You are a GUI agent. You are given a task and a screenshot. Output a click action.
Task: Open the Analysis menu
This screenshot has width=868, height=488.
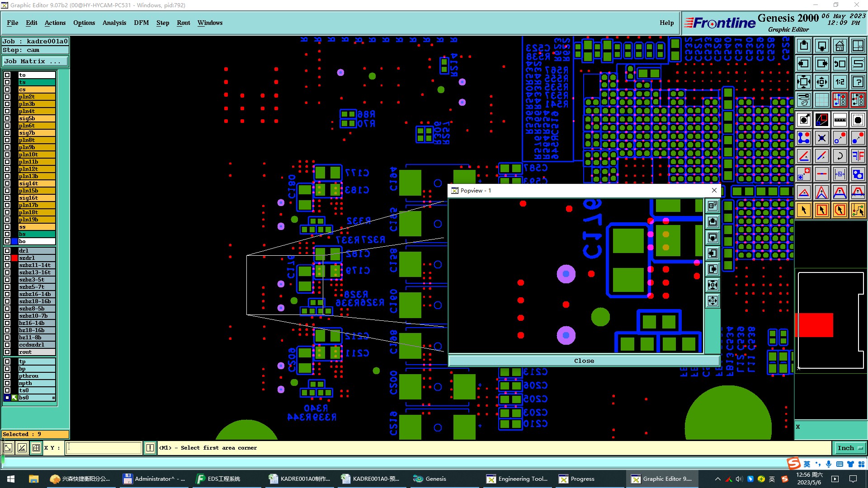[114, 23]
